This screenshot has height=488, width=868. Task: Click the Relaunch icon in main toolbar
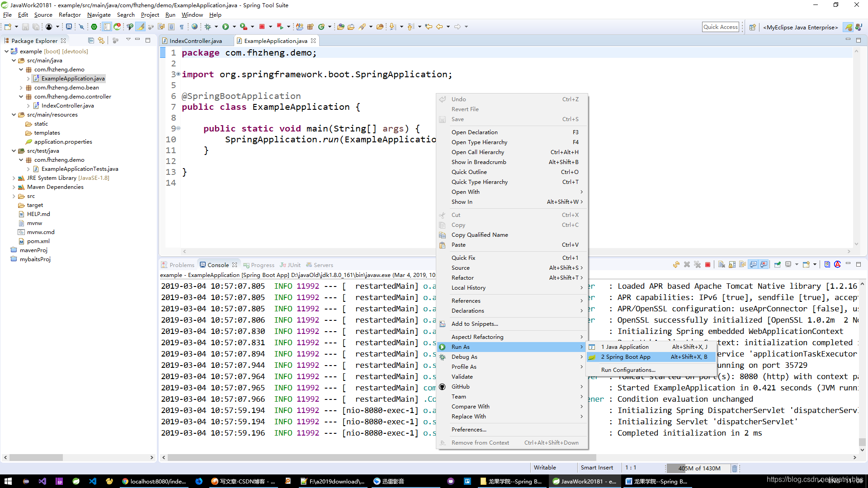[280, 27]
